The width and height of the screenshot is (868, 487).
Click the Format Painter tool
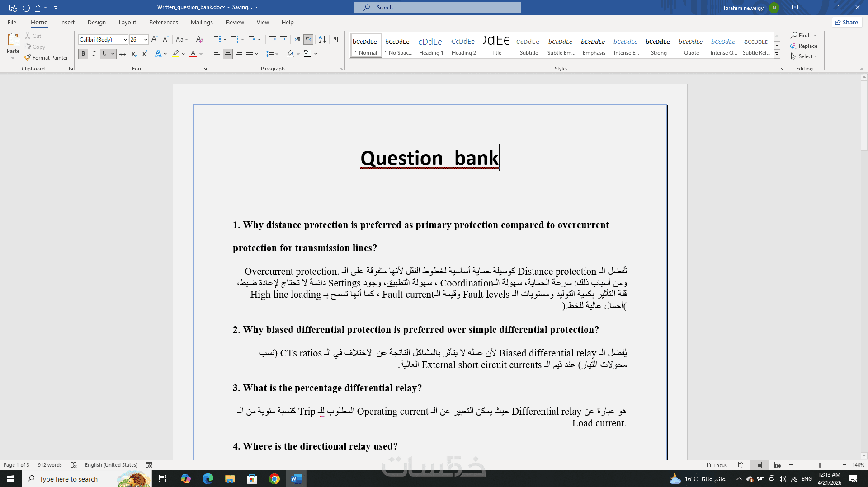pos(46,58)
